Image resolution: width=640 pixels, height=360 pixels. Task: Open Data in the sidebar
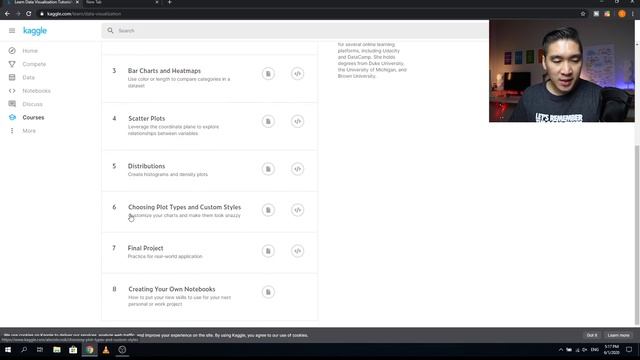coord(28,77)
